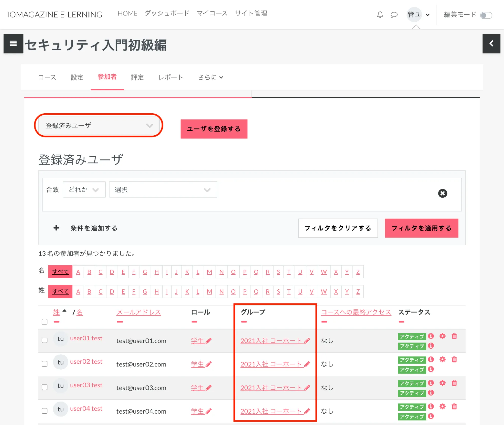
Task: Expand the どれか match dropdown
Action: tap(84, 190)
